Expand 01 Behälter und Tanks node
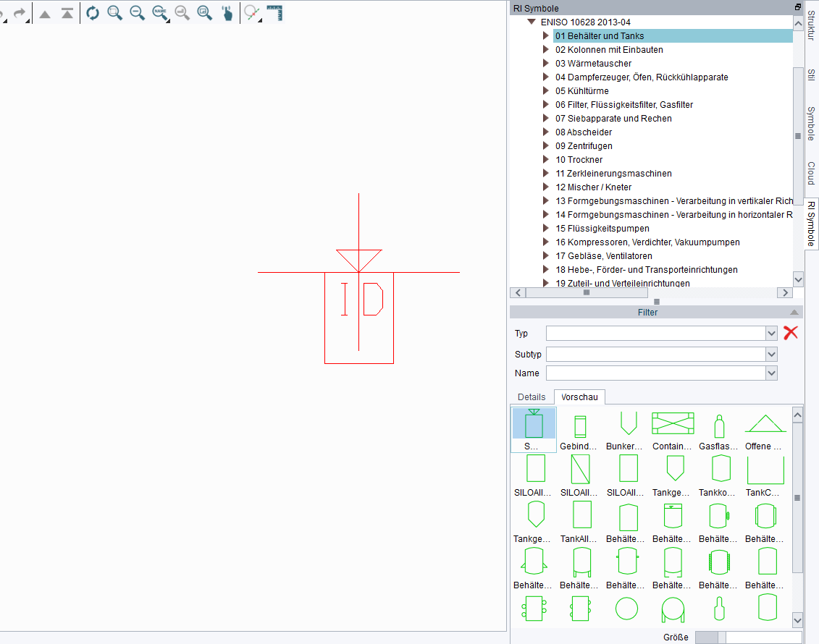 (545, 35)
